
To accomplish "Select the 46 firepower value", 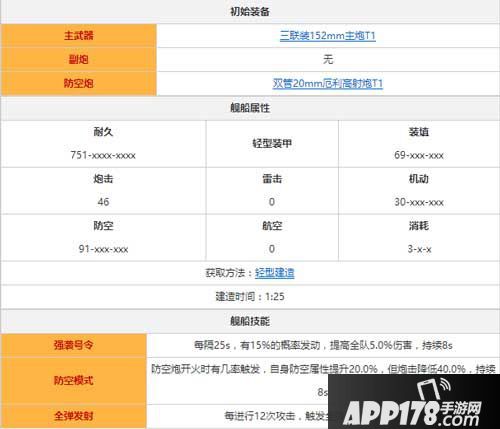I will (x=103, y=202).
